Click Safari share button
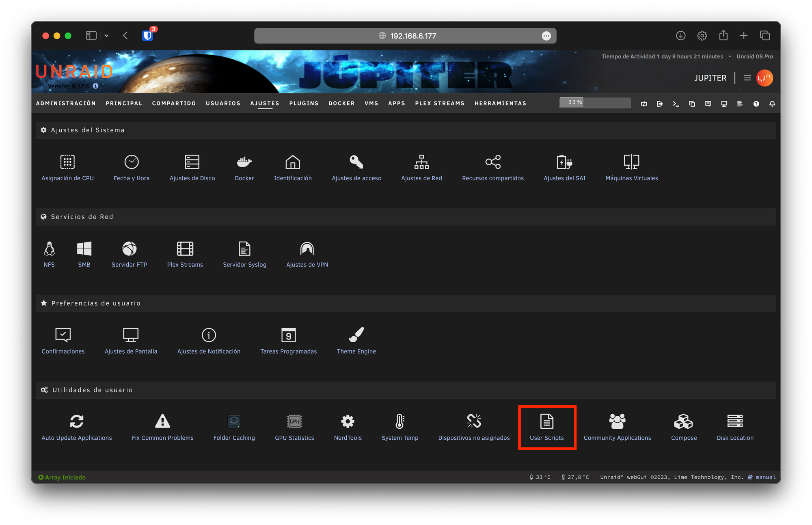The image size is (812, 525). tap(723, 35)
